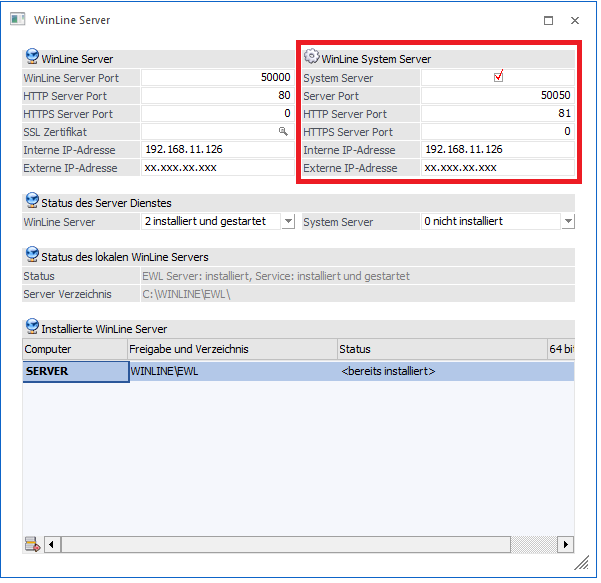Image resolution: width=601 pixels, height=583 pixels.
Task: Click the Installierte WinLine Server section icon
Action: point(31,327)
